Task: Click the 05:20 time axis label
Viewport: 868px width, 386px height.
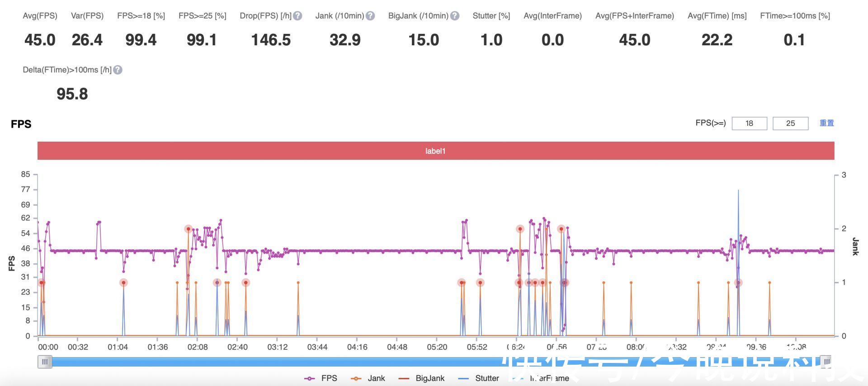Action: (x=437, y=347)
